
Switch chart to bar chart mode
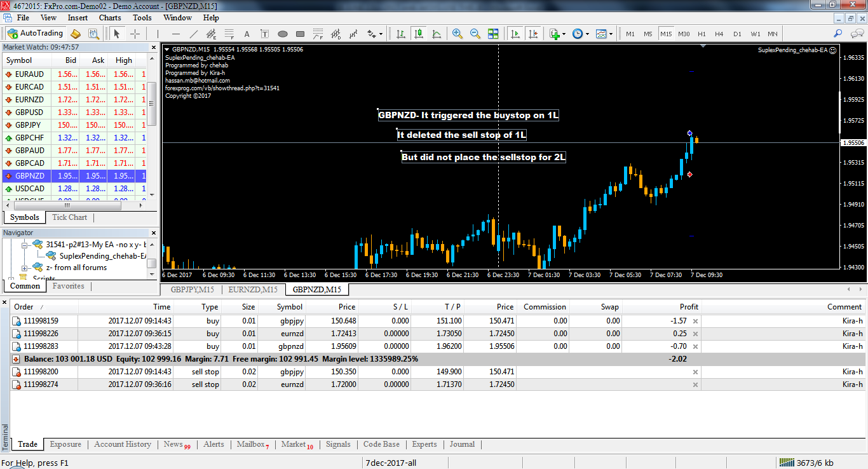pos(400,34)
